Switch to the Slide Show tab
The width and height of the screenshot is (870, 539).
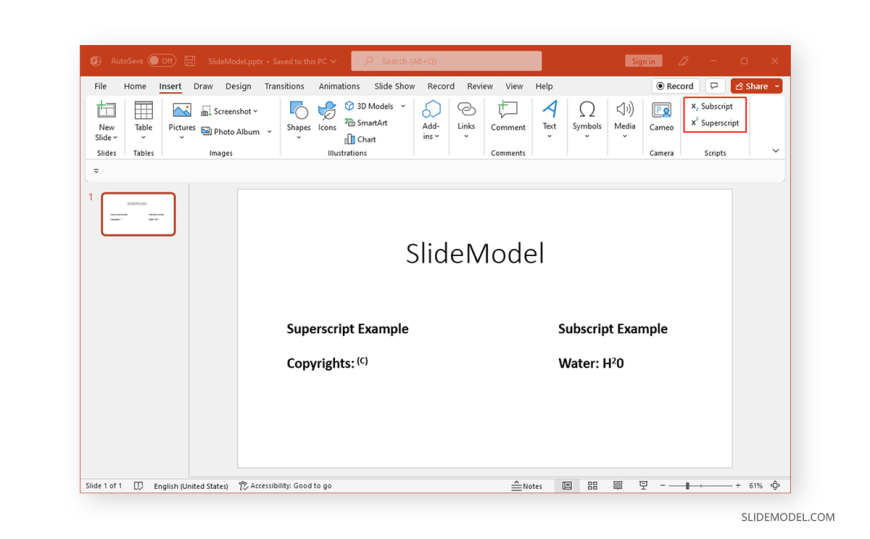394,86
